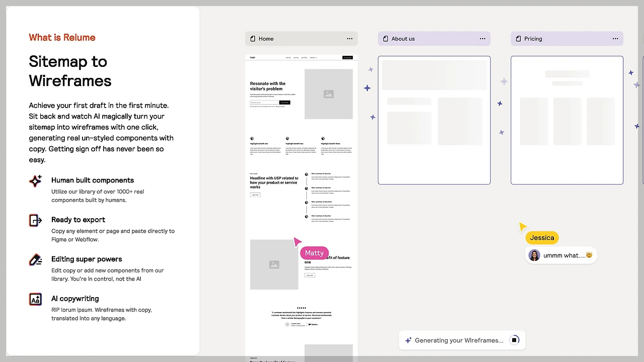Click "Resonate with the visitor's problem" headline
Viewport: 644px width, 362px height.
268,86
